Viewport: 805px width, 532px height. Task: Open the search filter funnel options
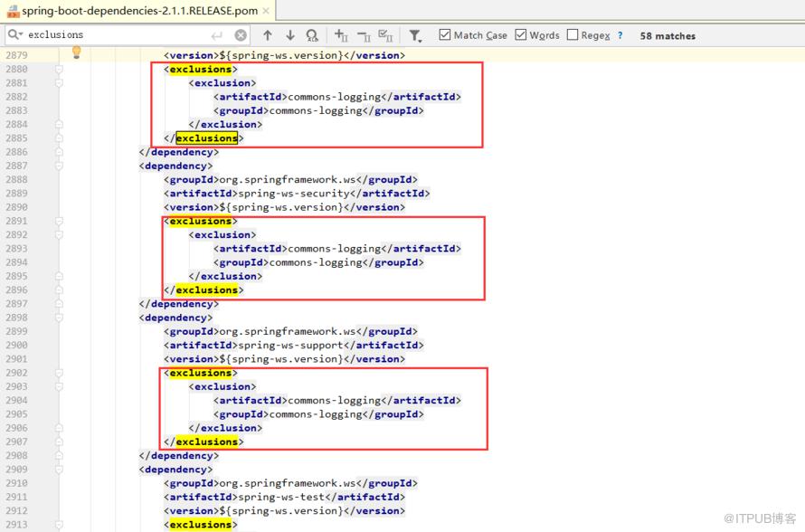(415, 35)
